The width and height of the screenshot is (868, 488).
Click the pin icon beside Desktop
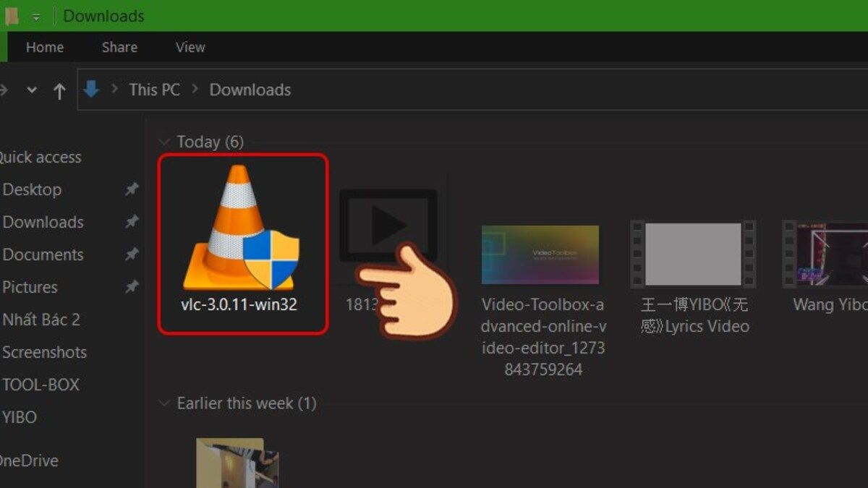coord(132,189)
